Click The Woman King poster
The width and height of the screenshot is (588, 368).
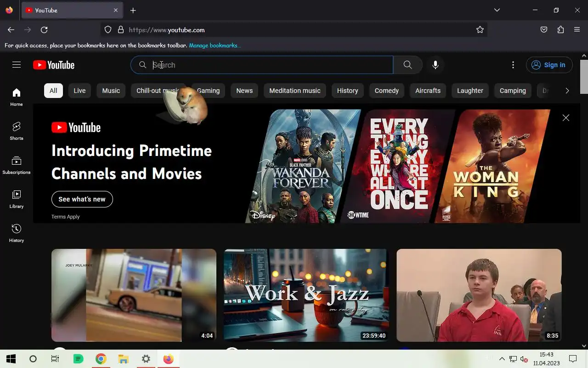click(x=492, y=166)
